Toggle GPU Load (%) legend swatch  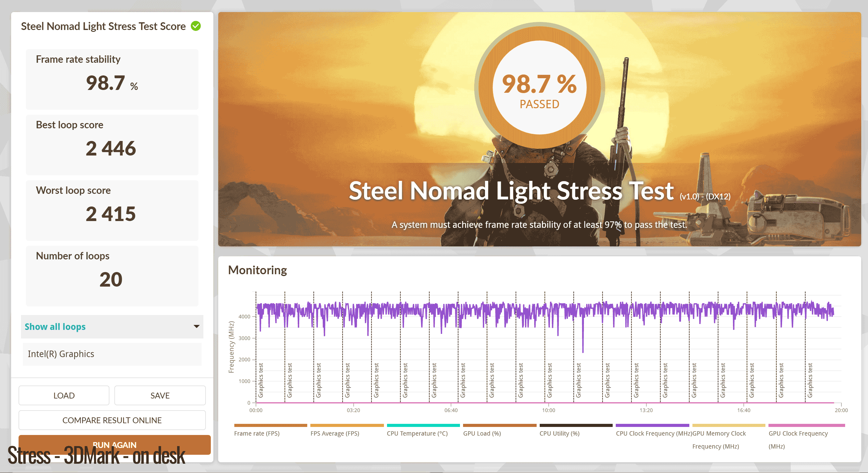[500, 425]
